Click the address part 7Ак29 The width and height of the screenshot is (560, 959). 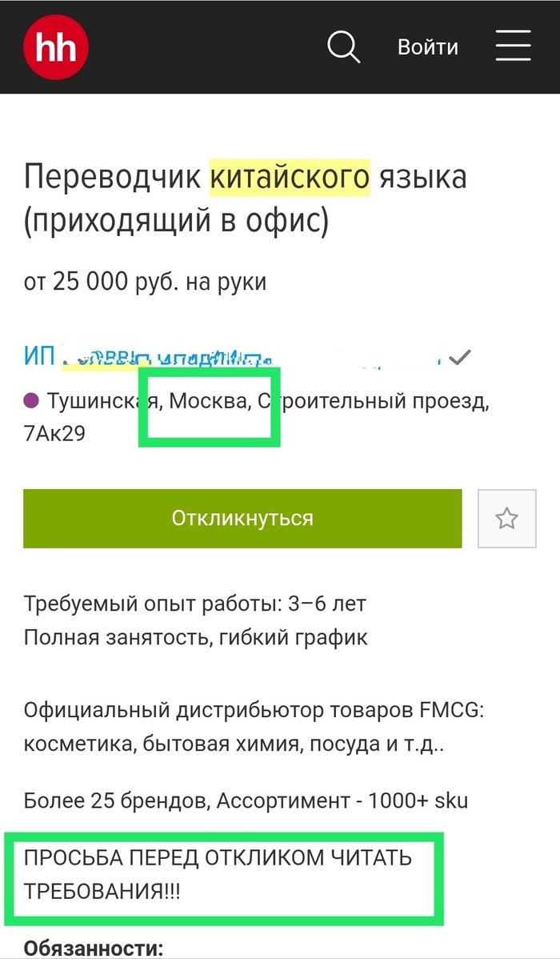(x=54, y=434)
